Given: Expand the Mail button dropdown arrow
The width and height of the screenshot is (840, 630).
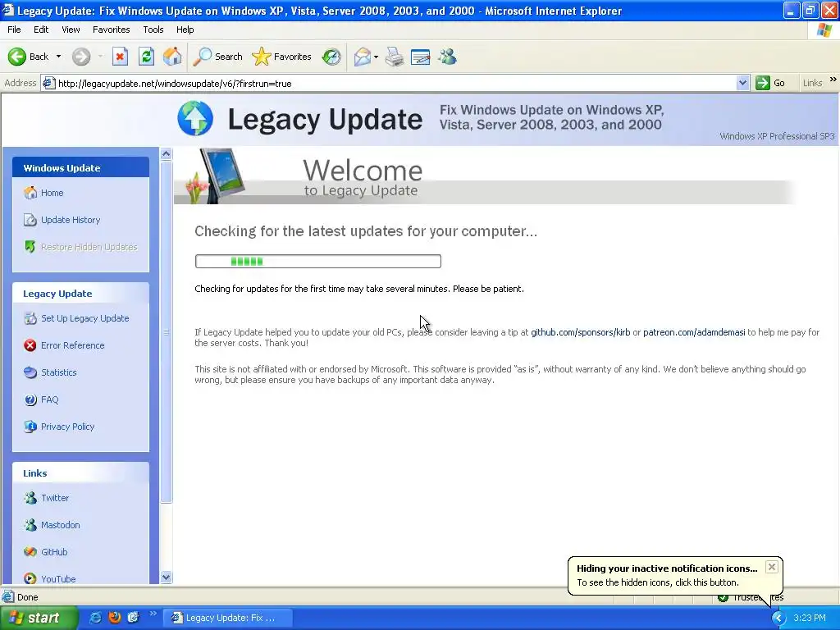Looking at the screenshot, I should pyautogui.click(x=376, y=57).
